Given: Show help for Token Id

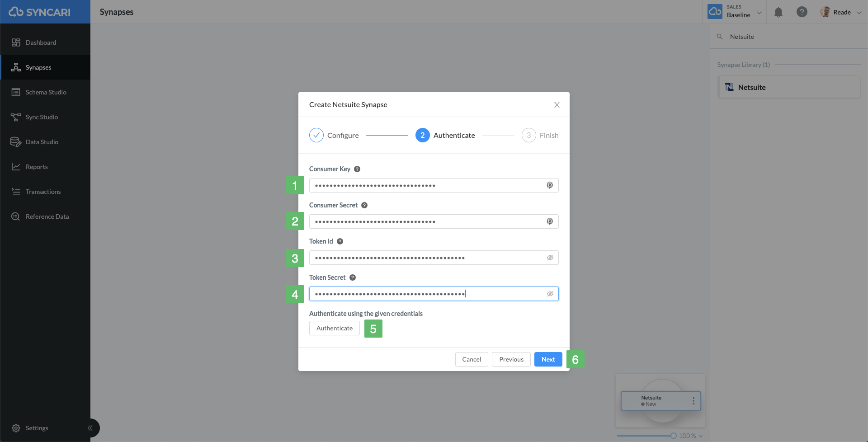Looking at the screenshot, I should tap(340, 241).
